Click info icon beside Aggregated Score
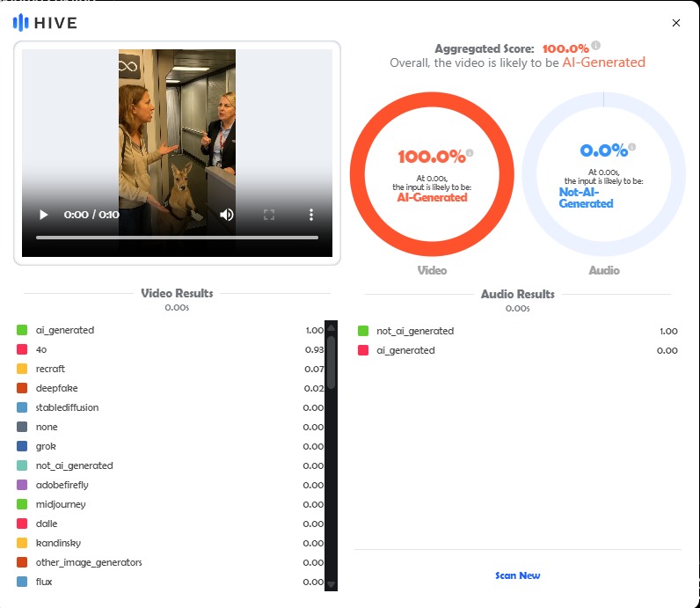 596,46
